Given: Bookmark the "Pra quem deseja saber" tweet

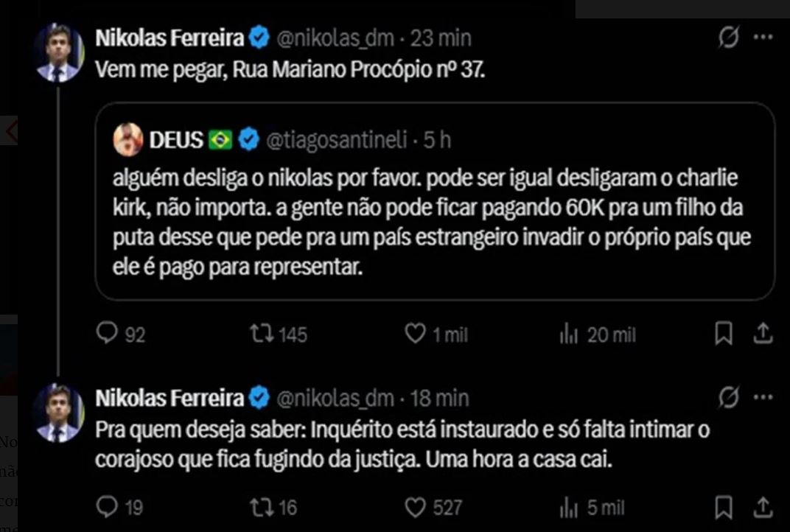Looking at the screenshot, I should [x=724, y=507].
